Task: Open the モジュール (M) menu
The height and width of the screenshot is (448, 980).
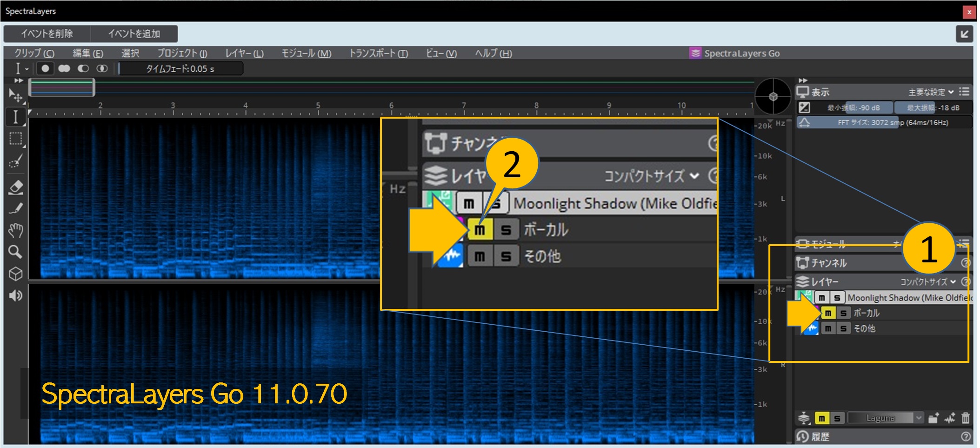Action: [307, 53]
